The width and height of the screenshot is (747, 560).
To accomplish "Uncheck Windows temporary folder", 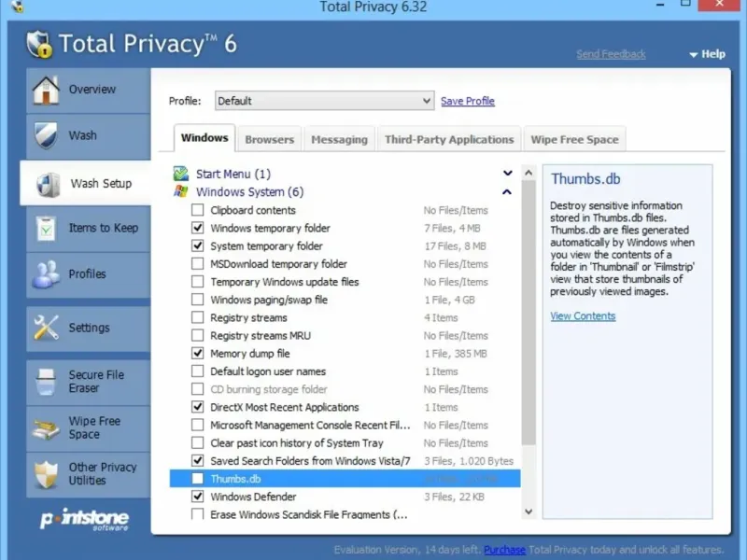I will [x=197, y=228].
